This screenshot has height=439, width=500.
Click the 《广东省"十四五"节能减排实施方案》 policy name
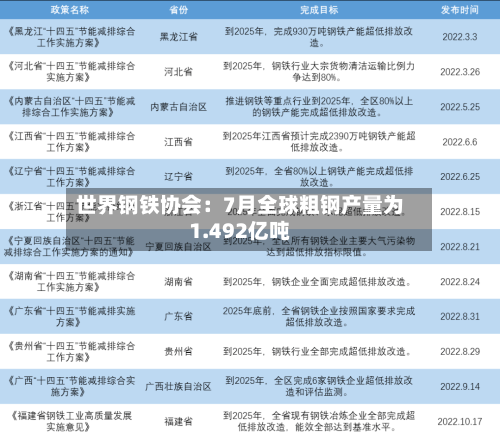pos(71,316)
